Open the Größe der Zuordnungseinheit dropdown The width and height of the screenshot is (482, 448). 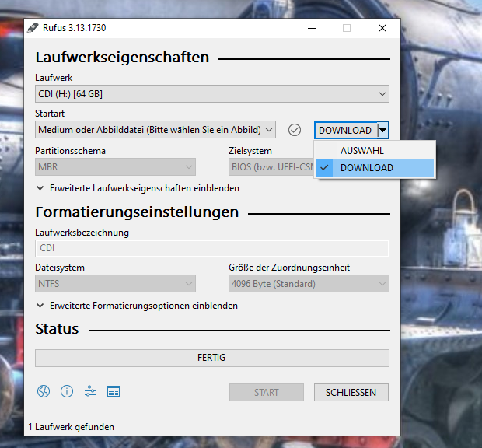click(309, 283)
